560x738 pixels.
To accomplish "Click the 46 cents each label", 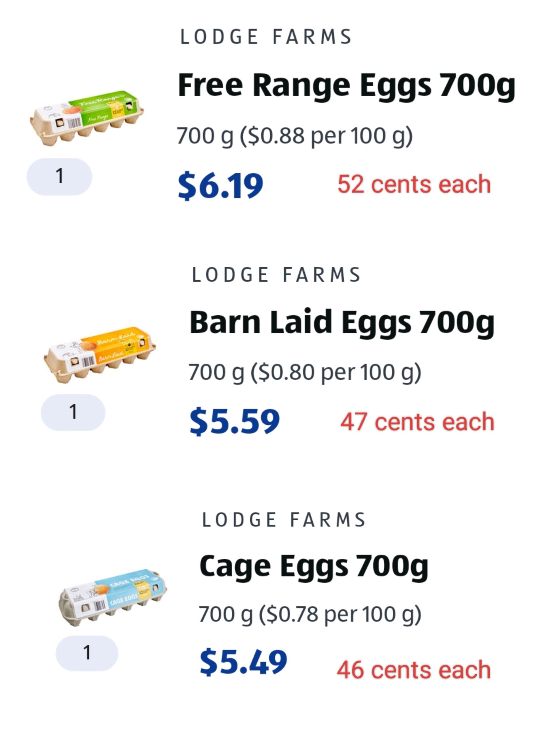I will pyautogui.click(x=414, y=670).
